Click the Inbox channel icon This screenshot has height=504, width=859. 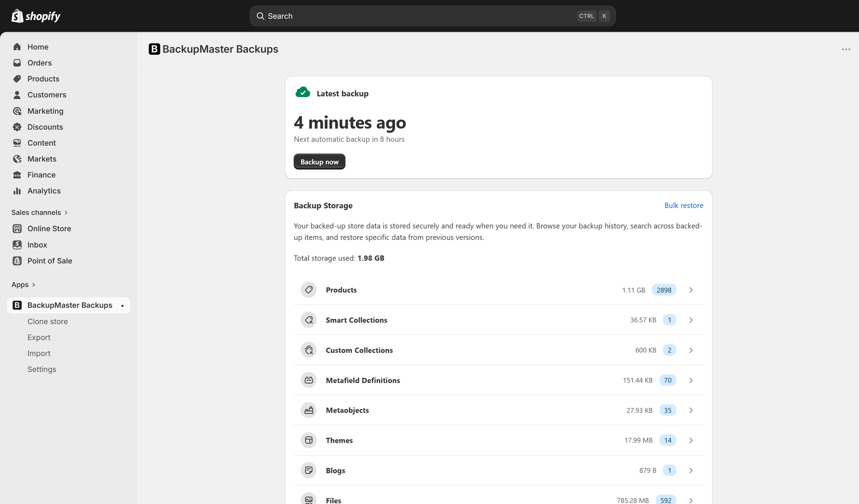click(x=17, y=245)
